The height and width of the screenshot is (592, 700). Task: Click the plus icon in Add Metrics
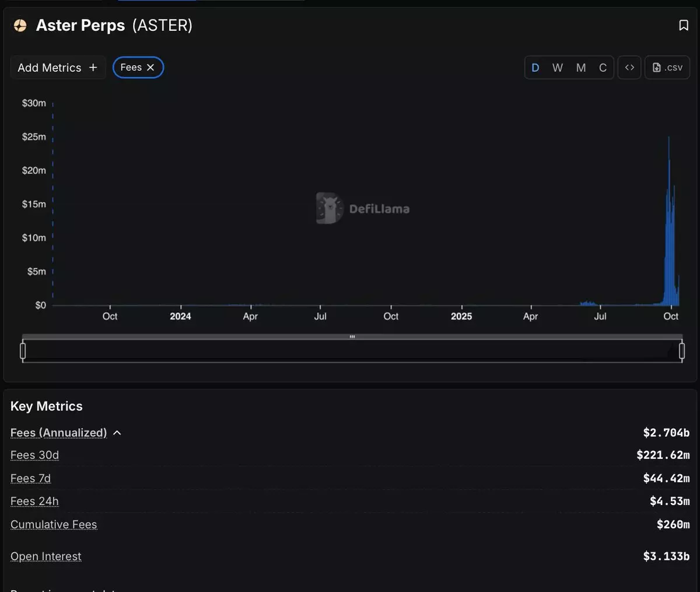(93, 68)
